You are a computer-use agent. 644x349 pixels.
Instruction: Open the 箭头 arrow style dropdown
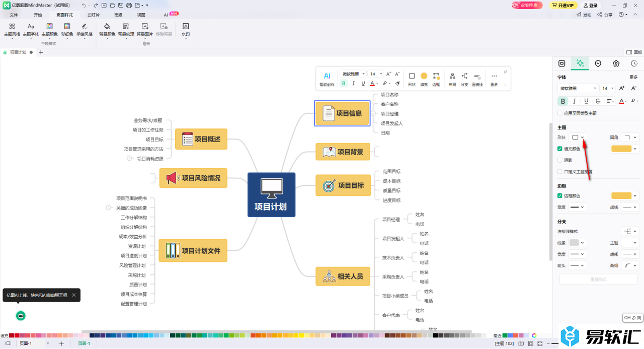[x=578, y=265]
